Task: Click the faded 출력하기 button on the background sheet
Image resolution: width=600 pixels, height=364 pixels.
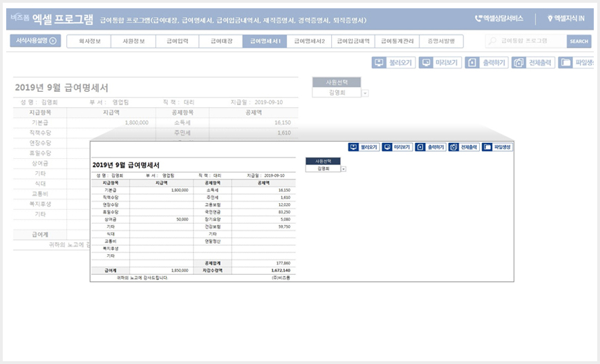Action: [487, 63]
